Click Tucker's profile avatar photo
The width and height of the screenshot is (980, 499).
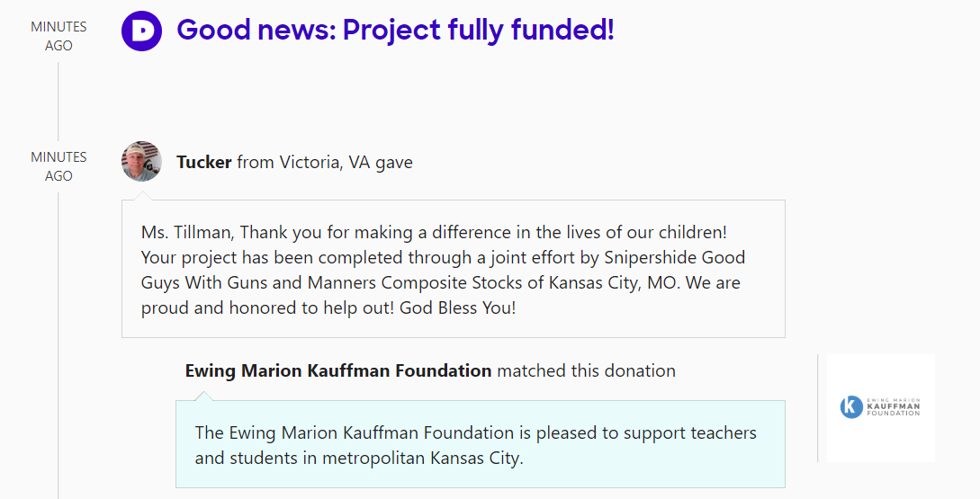click(x=141, y=162)
